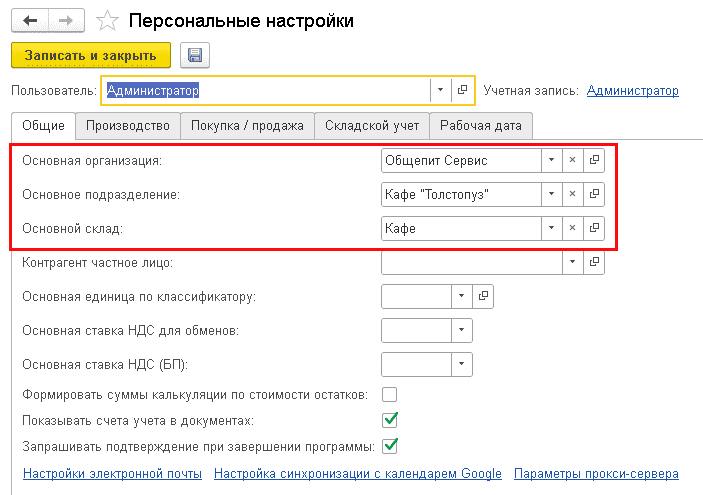Screen dimensions: 703x495
Task: Click the back navigation arrow
Action: pyautogui.click(x=30, y=20)
